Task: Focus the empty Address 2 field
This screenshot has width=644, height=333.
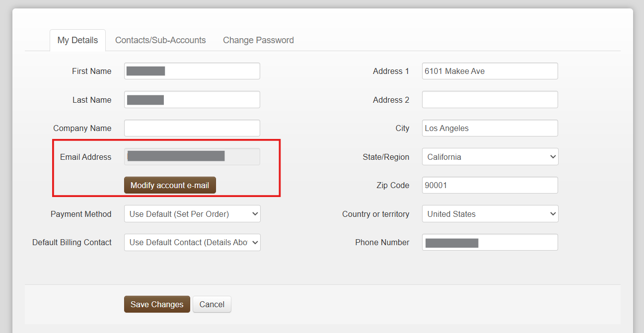Action: pos(490,100)
